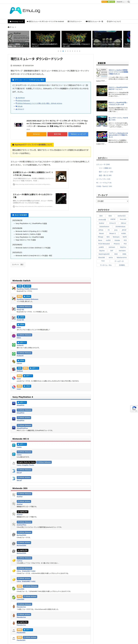The image size is (138, 644).
Task: Open the ASUS ROG ALLY product image
Action: pyautogui.click(x=18, y=125)
